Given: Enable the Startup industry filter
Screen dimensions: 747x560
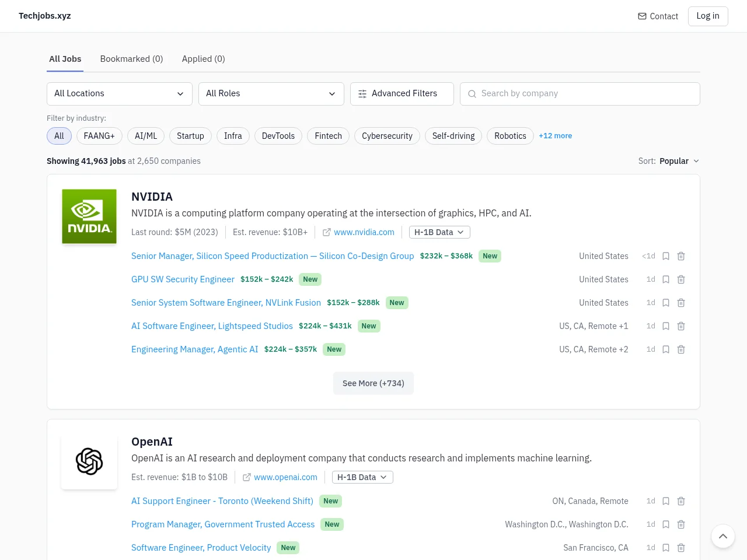Looking at the screenshot, I should click(x=190, y=136).
